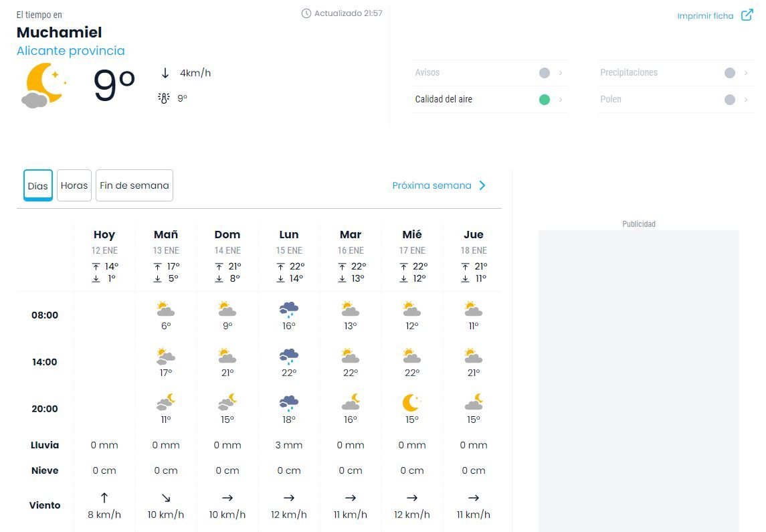Image resolution: width=766 pixels, height=532 pixels.
Task: Click Dom 20:00 night cloud icon
Action: (227, 402)
